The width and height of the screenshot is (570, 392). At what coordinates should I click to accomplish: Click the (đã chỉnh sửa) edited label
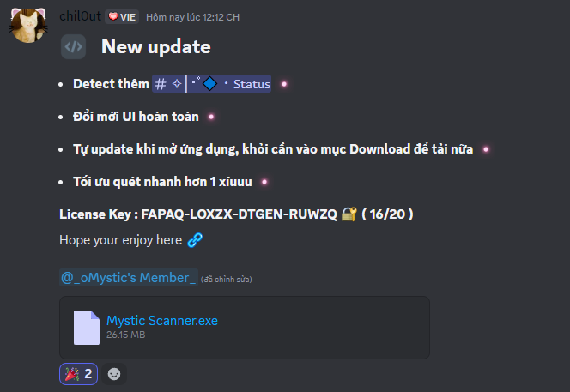(226, 280)
